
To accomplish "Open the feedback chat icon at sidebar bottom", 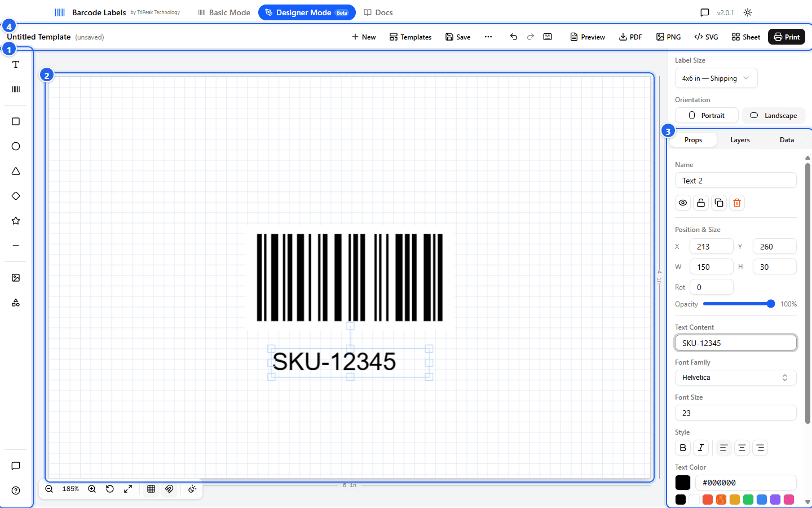I will [x=16, y=466].
